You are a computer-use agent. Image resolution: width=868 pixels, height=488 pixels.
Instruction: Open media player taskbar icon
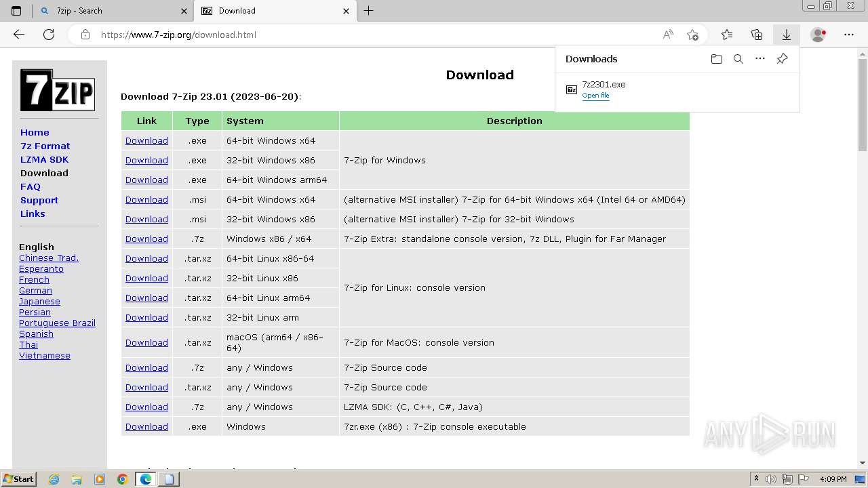pos(100,479)
